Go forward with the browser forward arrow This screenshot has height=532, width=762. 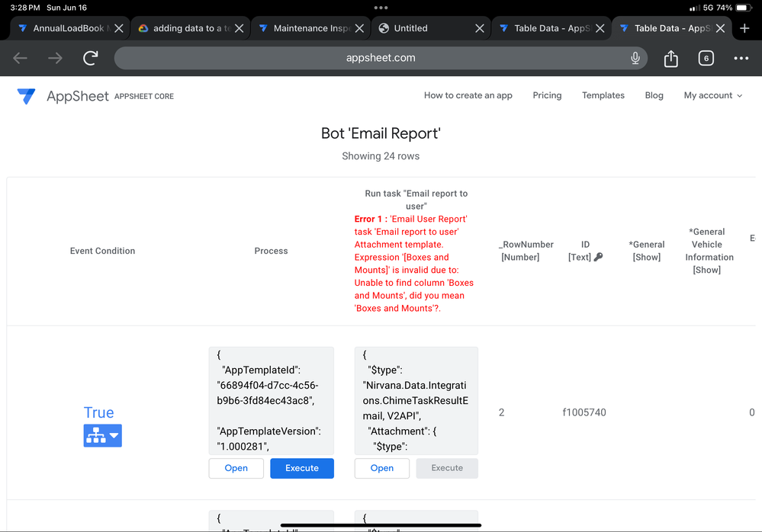(x=55, y=58)
